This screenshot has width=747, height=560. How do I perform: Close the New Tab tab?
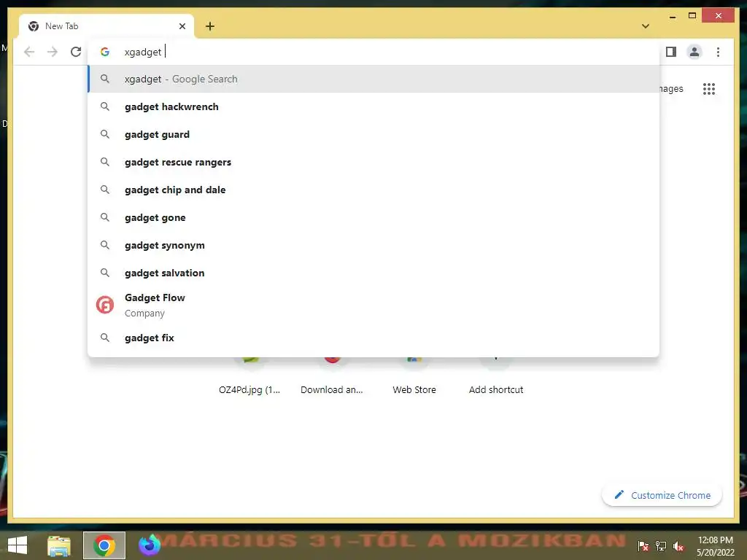click(x=182, y=26)
